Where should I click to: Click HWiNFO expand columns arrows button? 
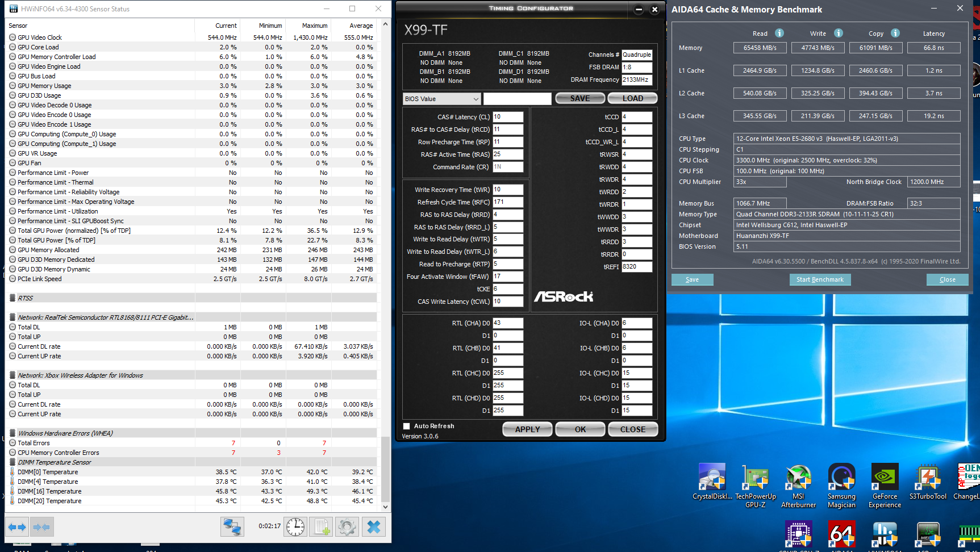[17, 527]
